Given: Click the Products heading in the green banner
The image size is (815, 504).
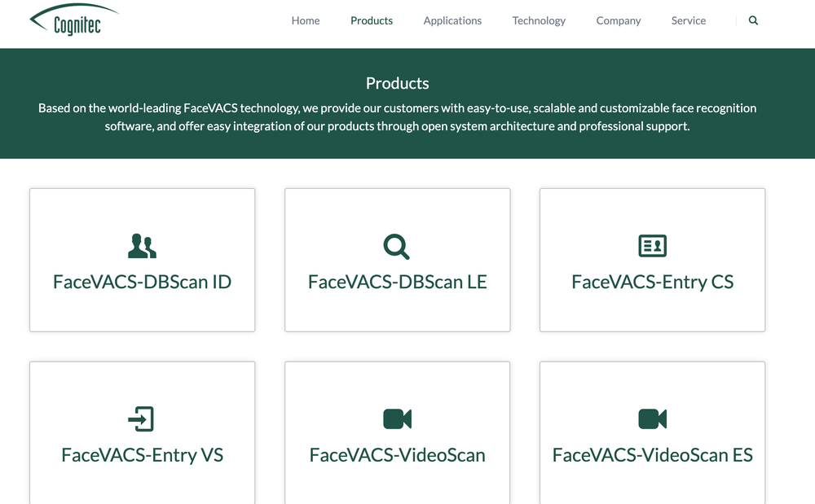Looking at the screenshot, I should point(397,83).
